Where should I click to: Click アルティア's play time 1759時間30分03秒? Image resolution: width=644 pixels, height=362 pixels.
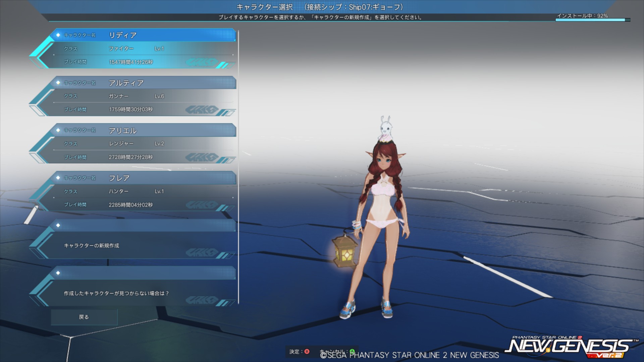[x=130, y=110]
